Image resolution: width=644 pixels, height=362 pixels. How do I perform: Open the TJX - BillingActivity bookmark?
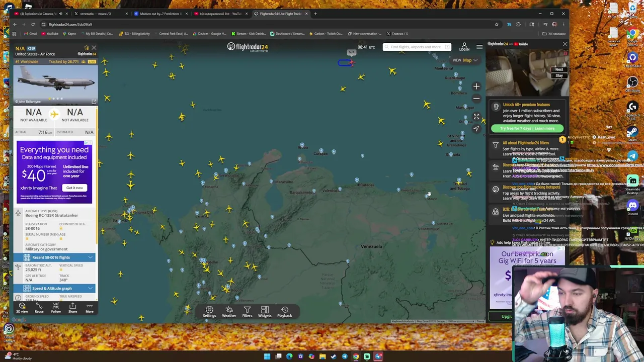[134, 34]
